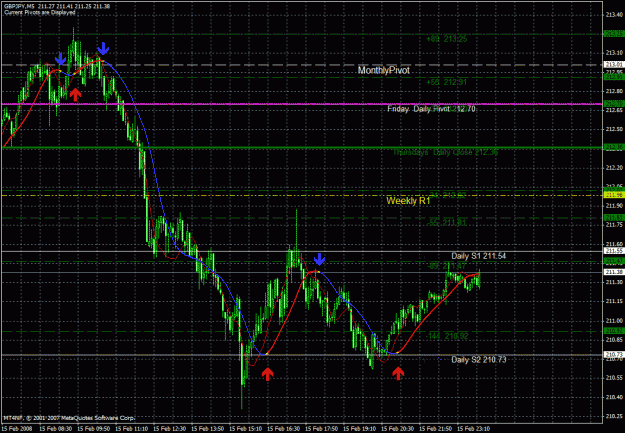The width and height of the screenshot is (625, 433).
Task: Click the 211.00 price axis value
Action: (x=614, y=321)
